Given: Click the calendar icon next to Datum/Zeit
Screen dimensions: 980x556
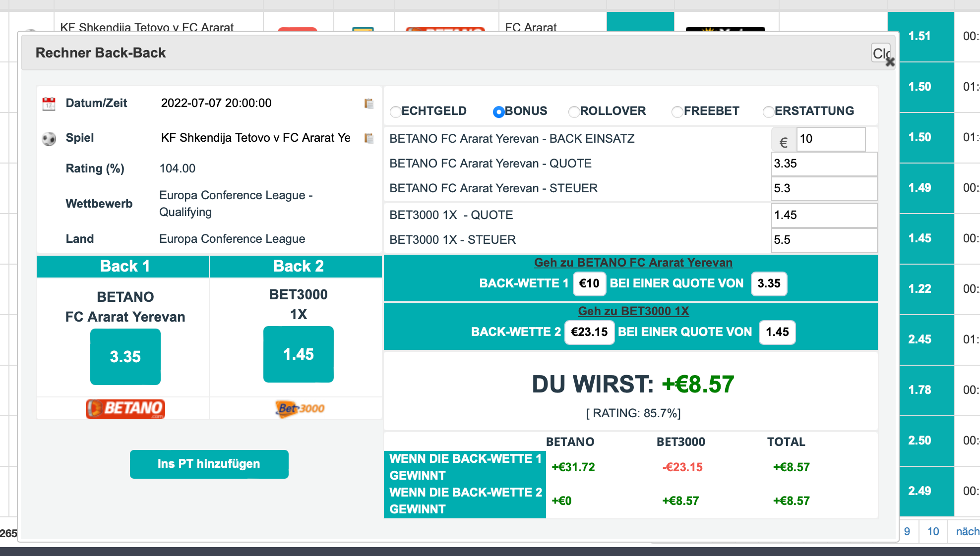Looking at the screenshot, I should (x=49, y=104).
